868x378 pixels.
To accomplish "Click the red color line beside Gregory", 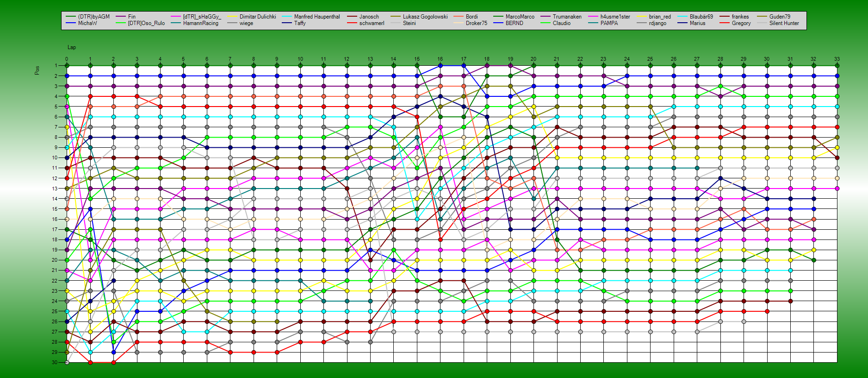I will pos(725,23).
